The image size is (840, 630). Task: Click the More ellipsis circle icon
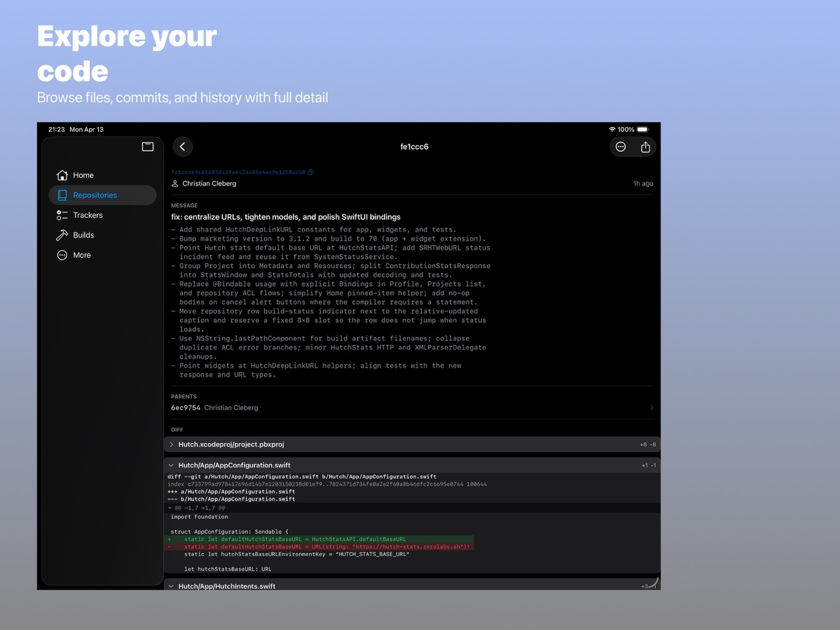63,255
